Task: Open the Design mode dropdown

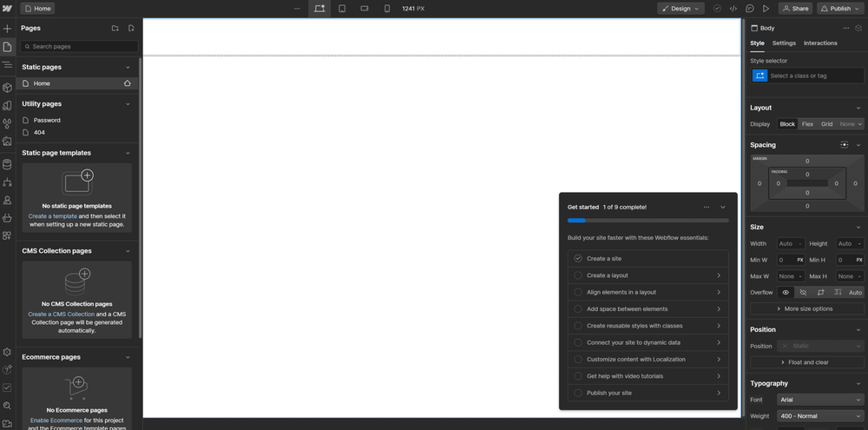Action: (681, 9)
